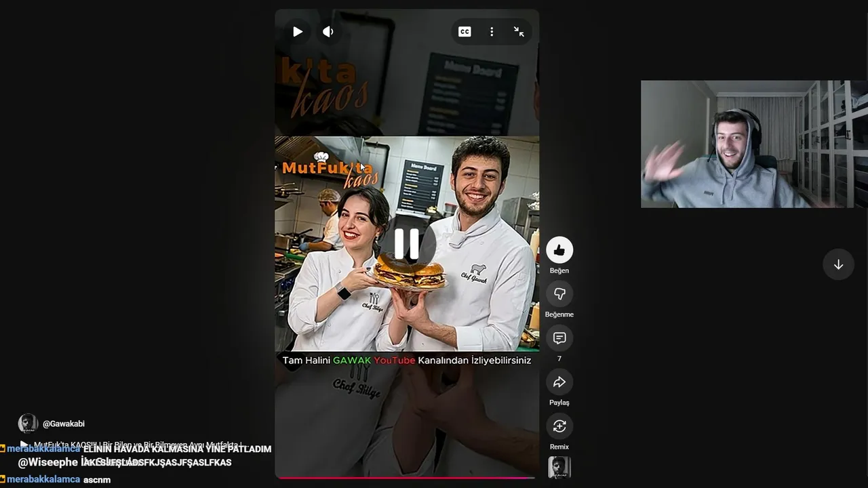868x488 pixels.
Task: Click the chat message 'ELİNİN HAVADA KALMASINA YİNE PATLADIM'
Action: 177,449
